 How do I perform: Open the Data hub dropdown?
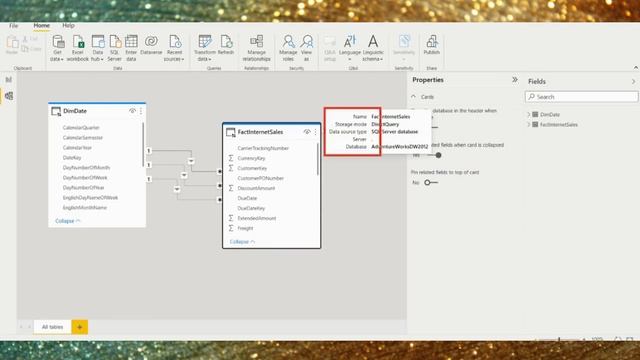97,48
